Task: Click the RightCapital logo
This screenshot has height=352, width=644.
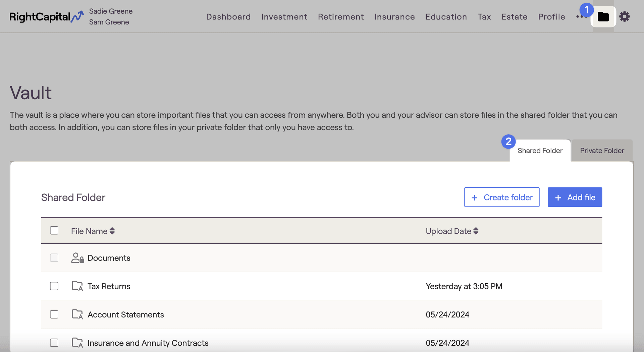Action: pos(46,17)
